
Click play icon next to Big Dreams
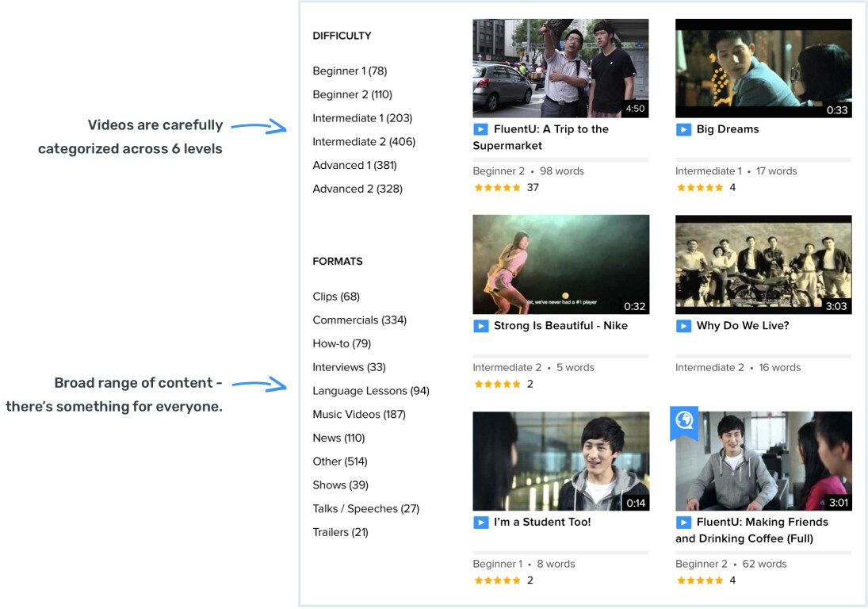(x=683, y=129)
